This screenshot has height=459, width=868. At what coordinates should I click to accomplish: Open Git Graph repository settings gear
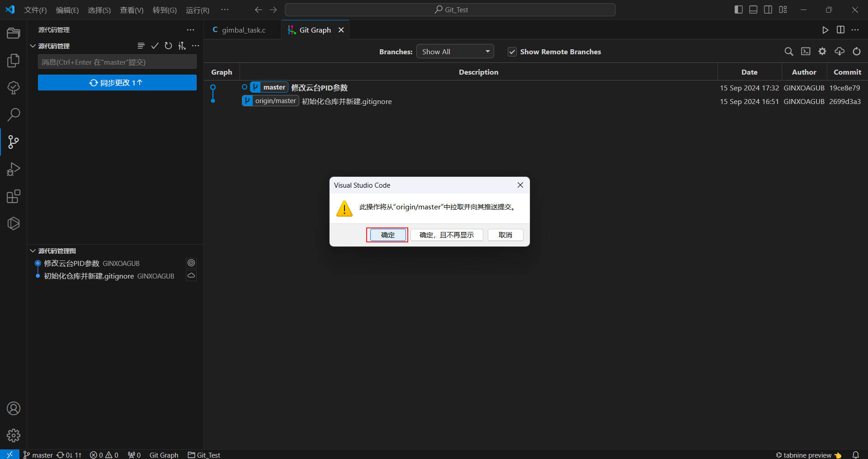(822, 52)
